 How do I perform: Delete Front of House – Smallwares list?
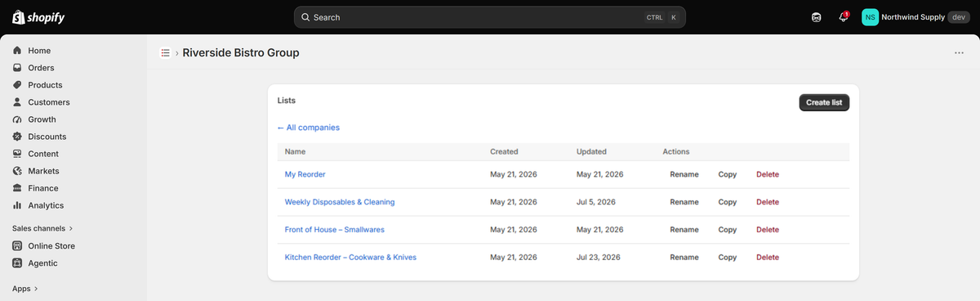click(768, 230)
